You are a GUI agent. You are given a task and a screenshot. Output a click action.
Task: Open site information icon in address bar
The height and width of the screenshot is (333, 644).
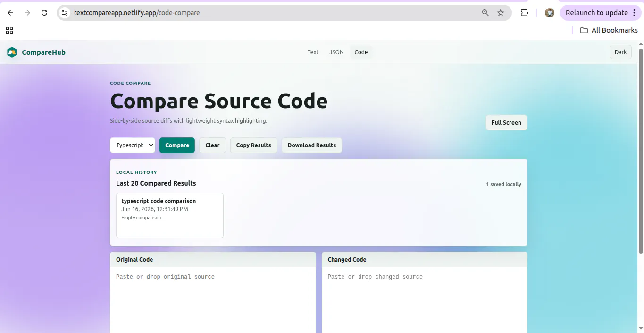(65, 13)
